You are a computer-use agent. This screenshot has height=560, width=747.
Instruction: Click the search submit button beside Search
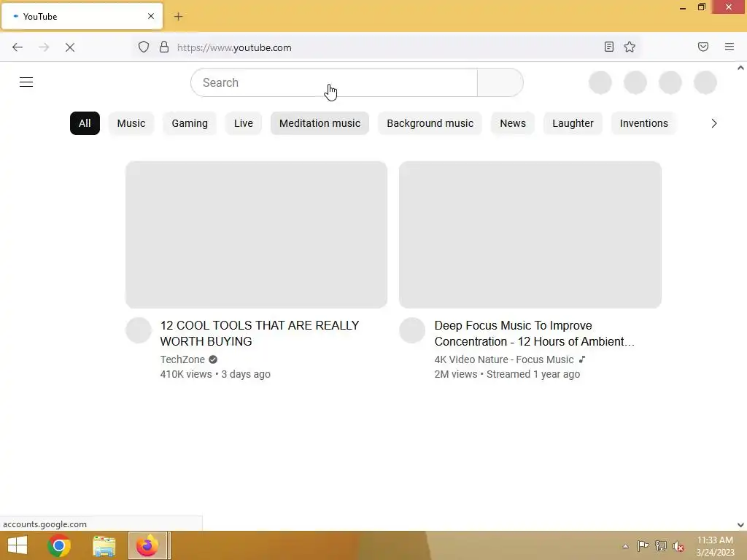click(x=500, y=82)
